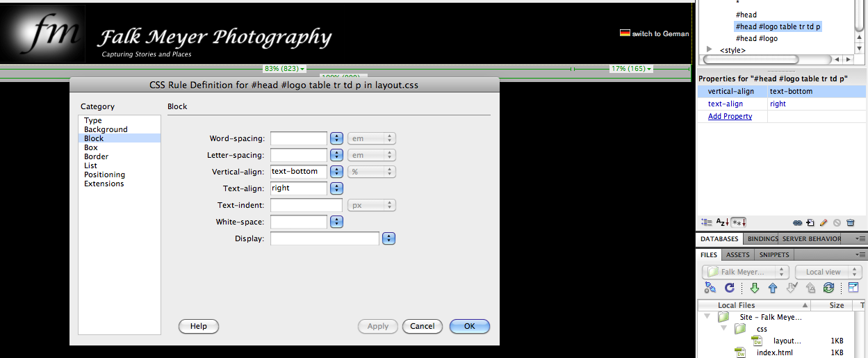This screenshot has height=358, width=868.
Task: Select List category
Action: [119, 165]
